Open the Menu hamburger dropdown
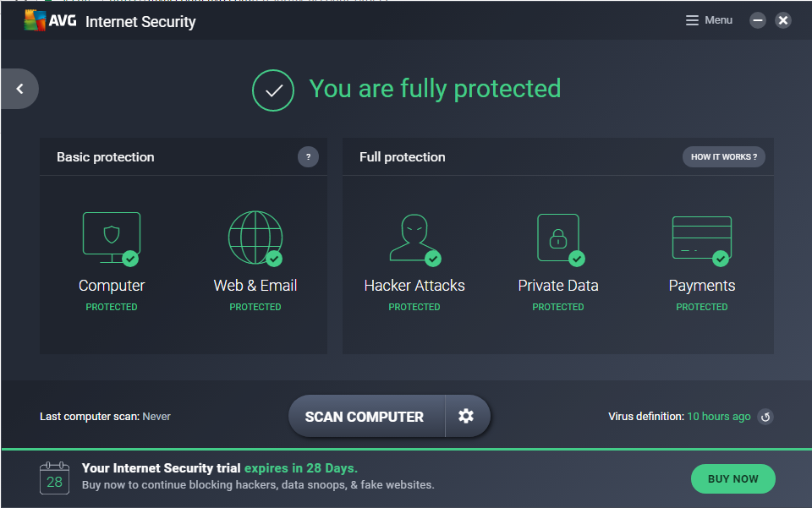 coord(709,20)
